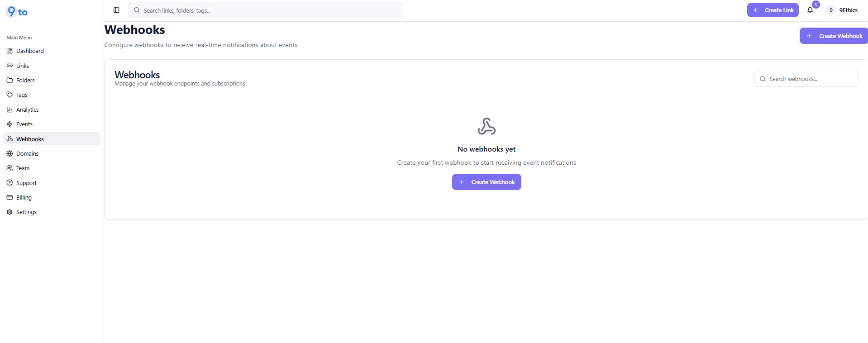Click the Events lightning bolt icon
This screenshot has width=868, height=343.
(10, 124)
